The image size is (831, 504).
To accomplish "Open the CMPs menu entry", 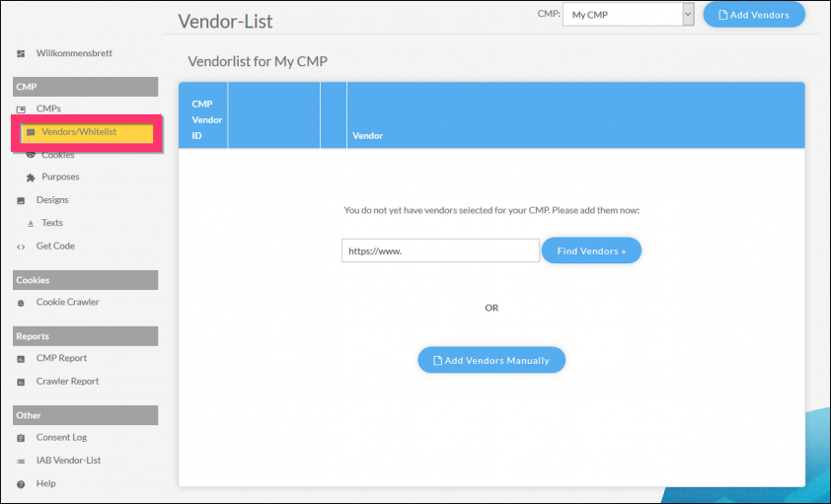I will coord(48,108).
